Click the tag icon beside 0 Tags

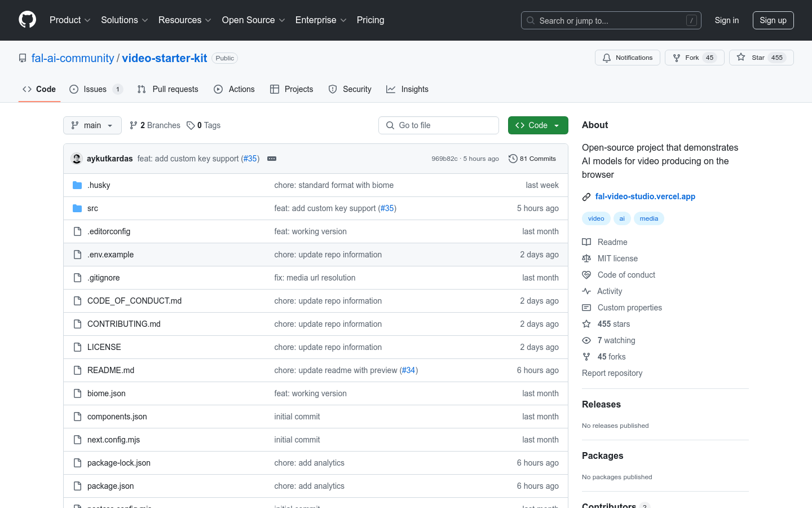click(191, 125)
